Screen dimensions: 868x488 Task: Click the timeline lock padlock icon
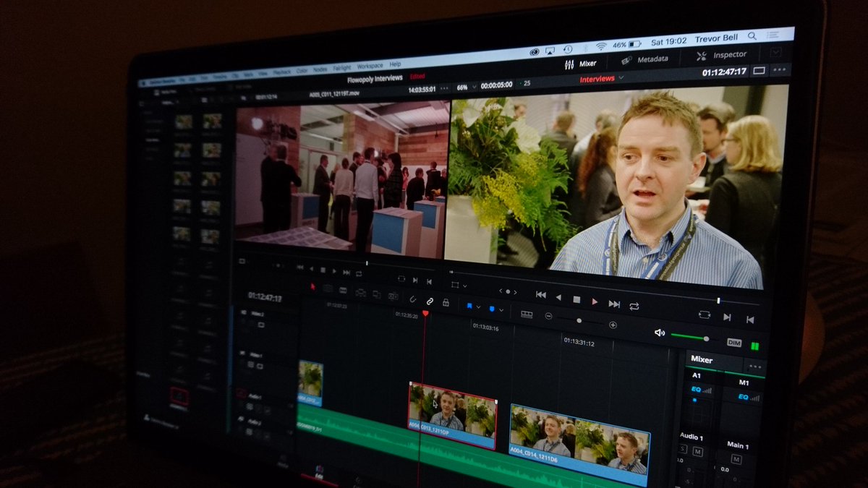[x=446, y=303]
